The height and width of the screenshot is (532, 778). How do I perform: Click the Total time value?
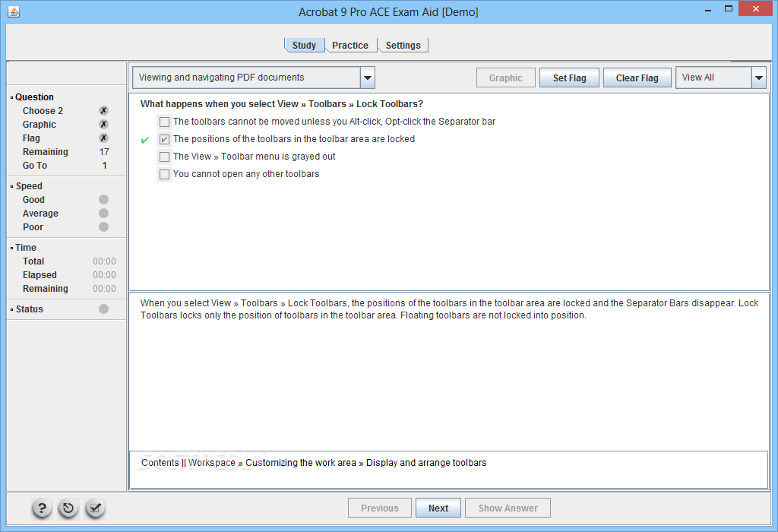click(x=104, y=261)
